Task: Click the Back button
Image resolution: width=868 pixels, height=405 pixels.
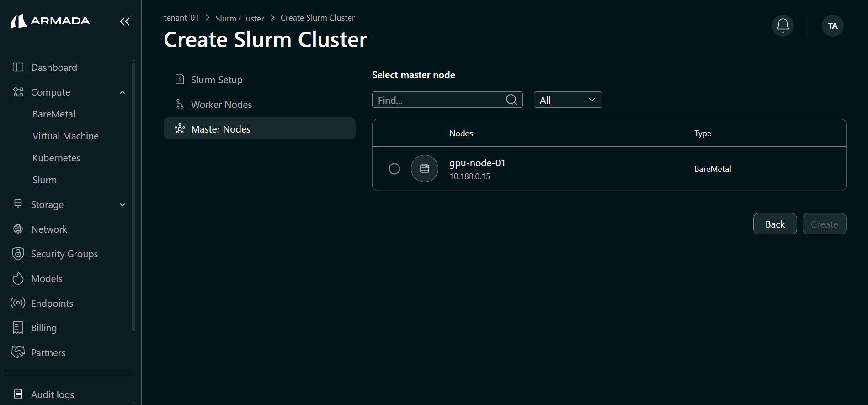Action: 775,224
